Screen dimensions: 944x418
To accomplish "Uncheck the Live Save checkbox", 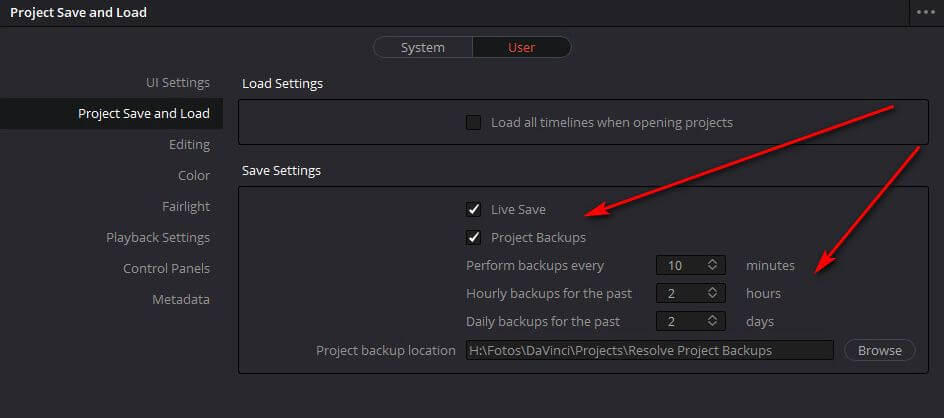I will tap(474, 210).
